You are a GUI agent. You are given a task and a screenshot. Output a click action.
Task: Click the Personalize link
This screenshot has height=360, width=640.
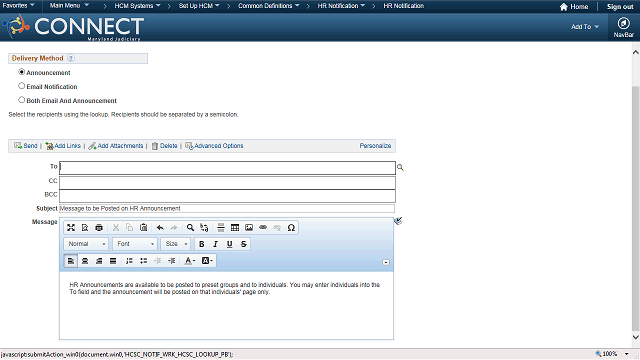coord(375,146)
